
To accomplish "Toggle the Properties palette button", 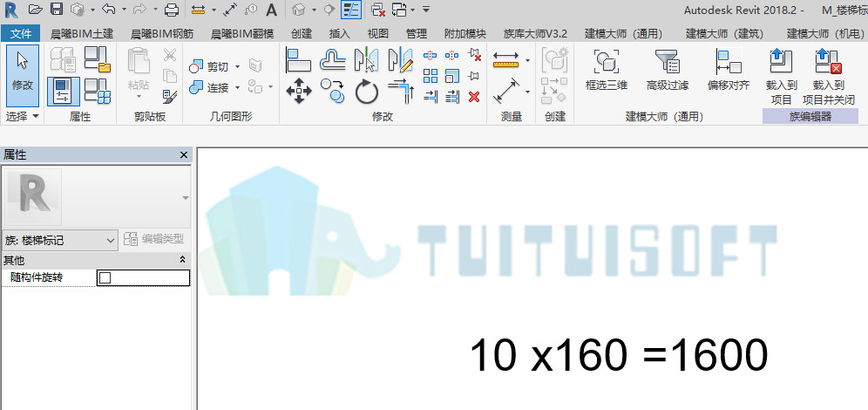I will pyautogui.click(x=63, y=92).
